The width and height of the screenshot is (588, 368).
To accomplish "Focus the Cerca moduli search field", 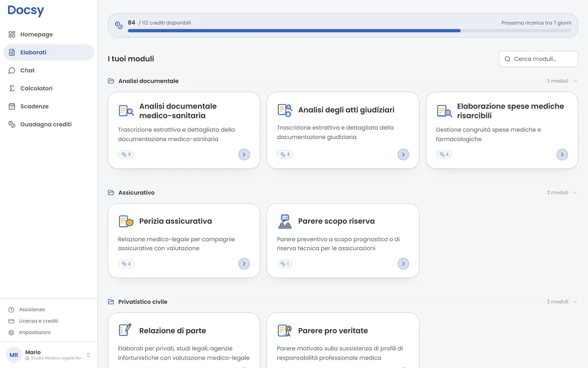I will [x=539, y=59].
